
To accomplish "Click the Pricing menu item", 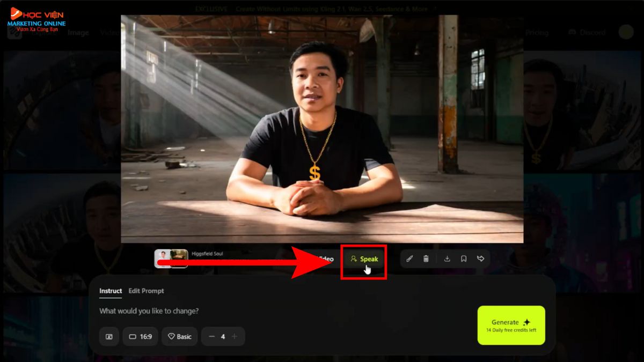I will click(x=537, y=32).
